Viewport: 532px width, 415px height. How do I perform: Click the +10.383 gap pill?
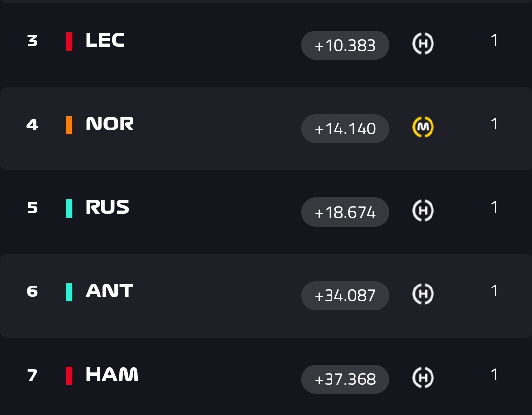[x=345, y=45]
